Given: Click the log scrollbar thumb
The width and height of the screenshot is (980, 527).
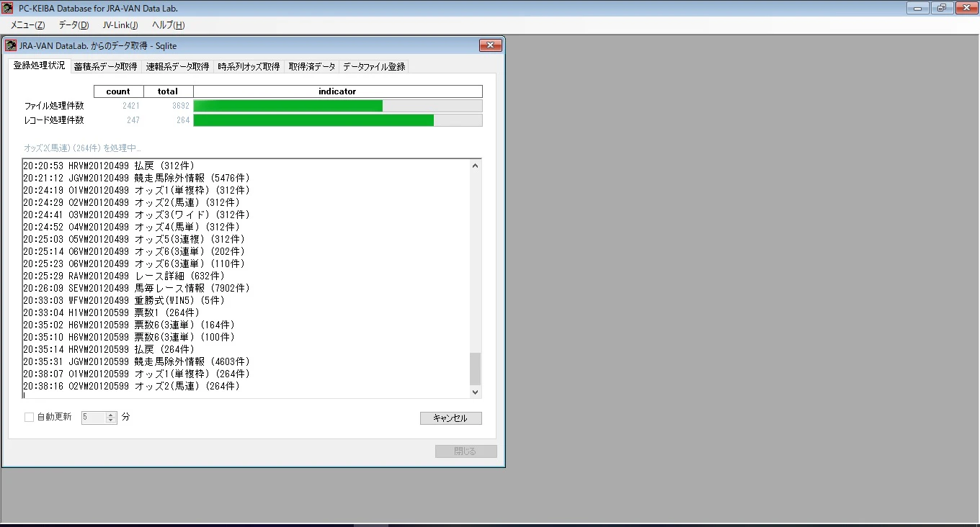Looking at the screenshot, I should (x=475, y=369).
